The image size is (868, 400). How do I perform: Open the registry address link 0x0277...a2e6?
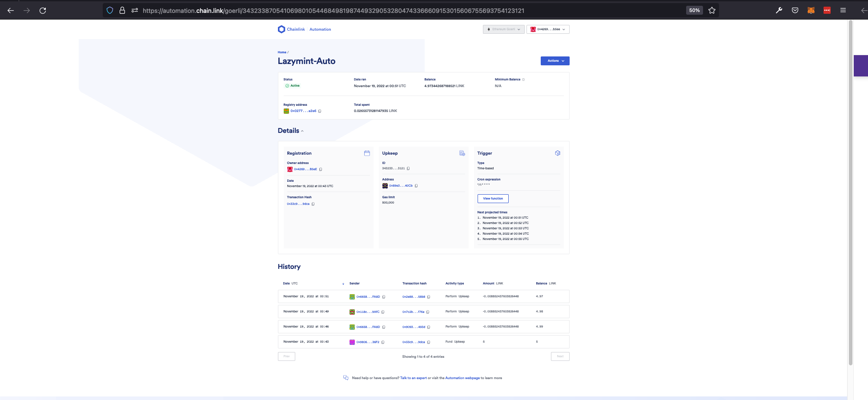303,111
